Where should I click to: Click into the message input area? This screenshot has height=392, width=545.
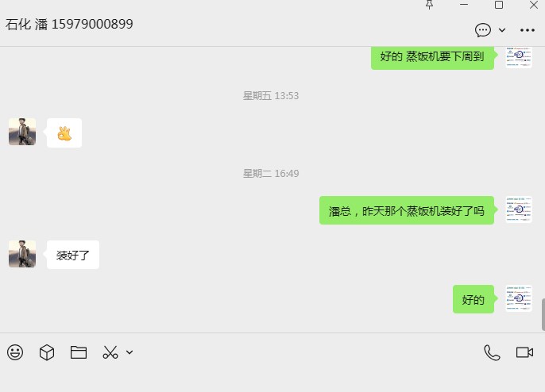point(272,379)
